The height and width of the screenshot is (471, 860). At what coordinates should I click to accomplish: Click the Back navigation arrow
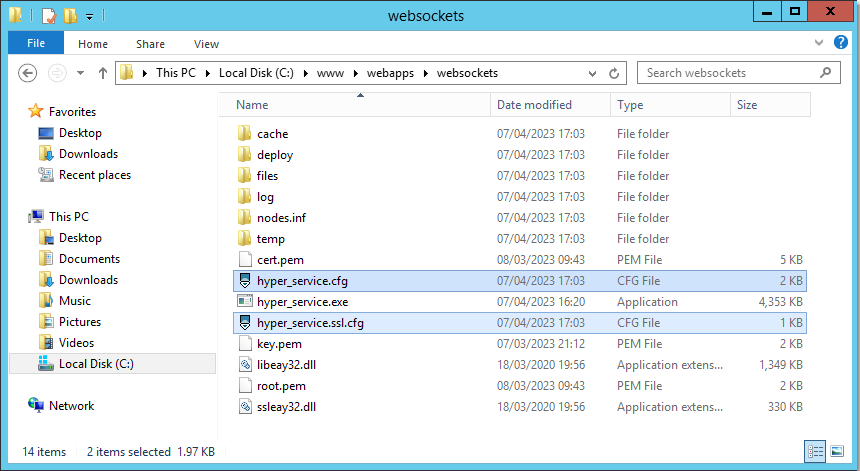(x=28, y=73)
